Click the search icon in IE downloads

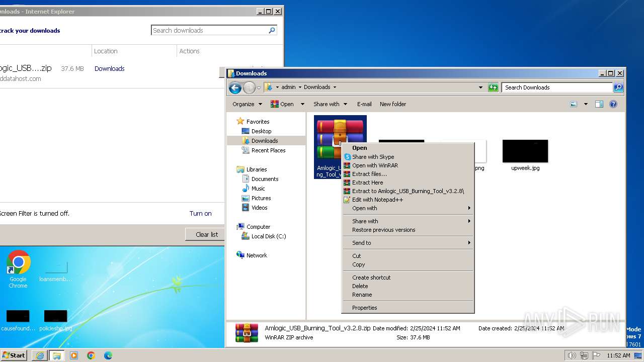point(272,30)
